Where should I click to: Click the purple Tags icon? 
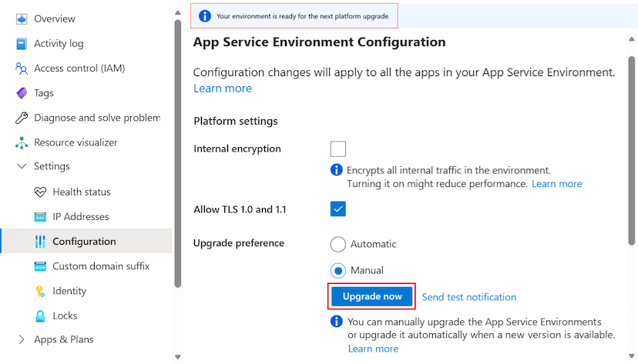point(22,93)
